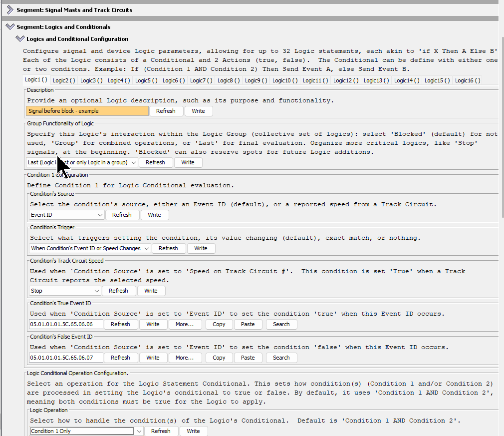This screenshot has width=504, height=436.
Task: Open the Logic11 tab
Action: click(x=315, y=80)
